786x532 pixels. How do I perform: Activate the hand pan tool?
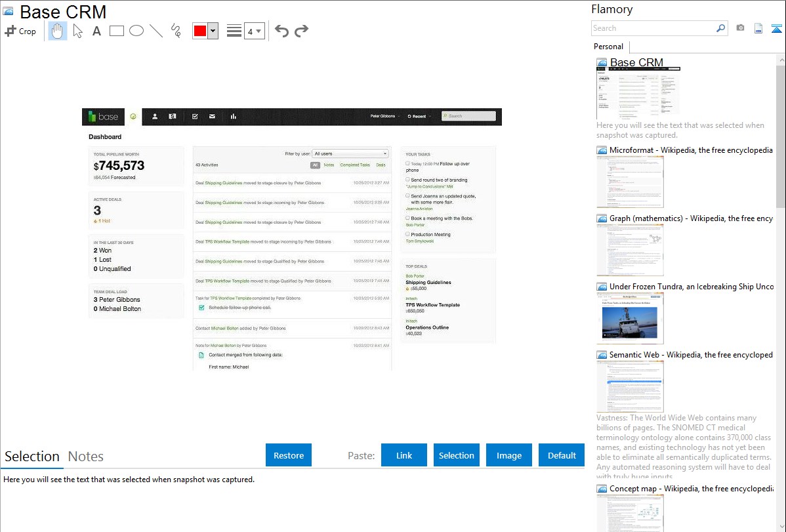[58, 31]
